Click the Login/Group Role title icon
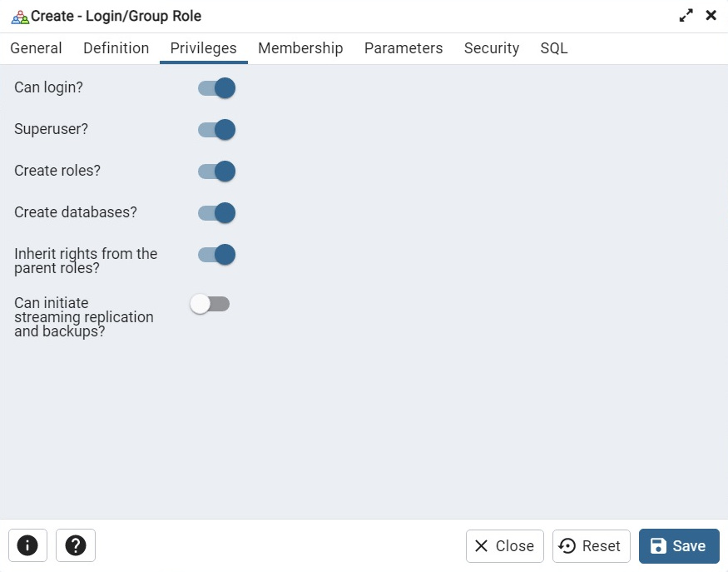728x572 pixels. point(20,17)
